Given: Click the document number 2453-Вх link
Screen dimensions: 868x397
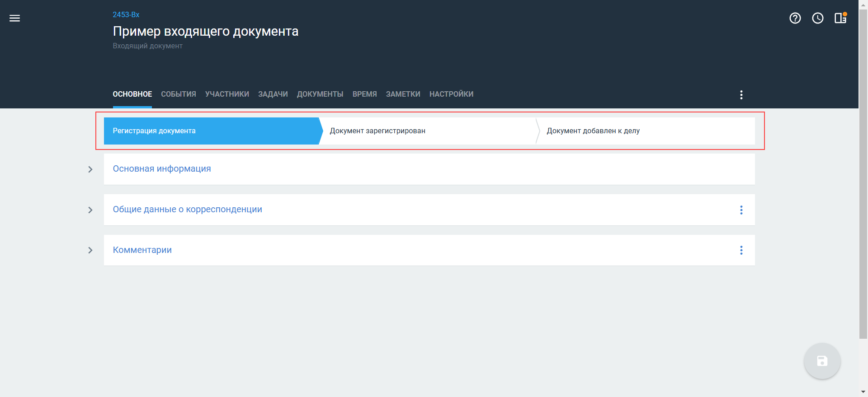Looking at the screenshot, I should (126, 14).
